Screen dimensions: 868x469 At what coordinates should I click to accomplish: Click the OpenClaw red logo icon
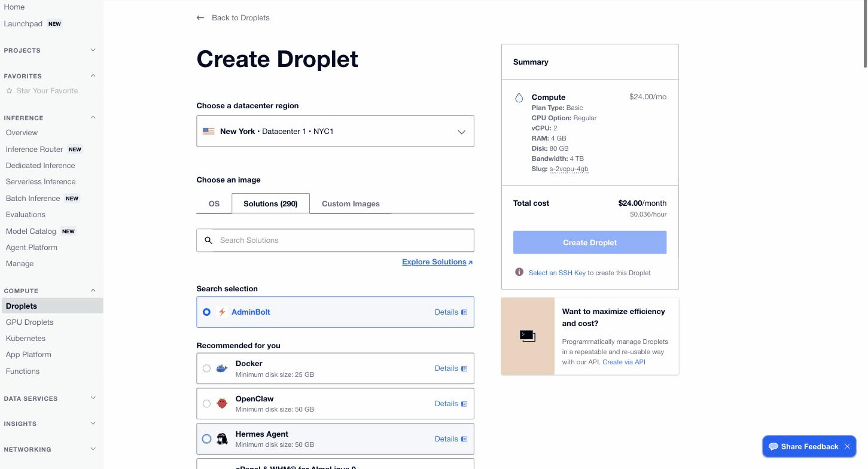(x=222, y=404)
